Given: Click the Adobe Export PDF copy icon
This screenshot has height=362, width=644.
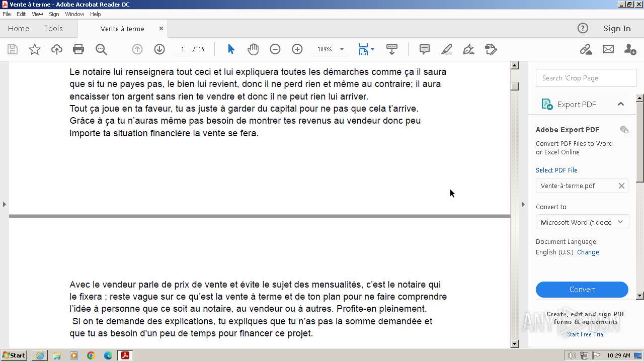Looking at the screenshot, I should pos(624,130).
